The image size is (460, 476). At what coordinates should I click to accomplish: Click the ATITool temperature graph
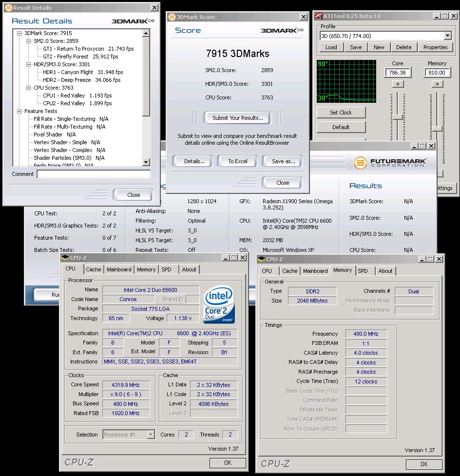346,81
